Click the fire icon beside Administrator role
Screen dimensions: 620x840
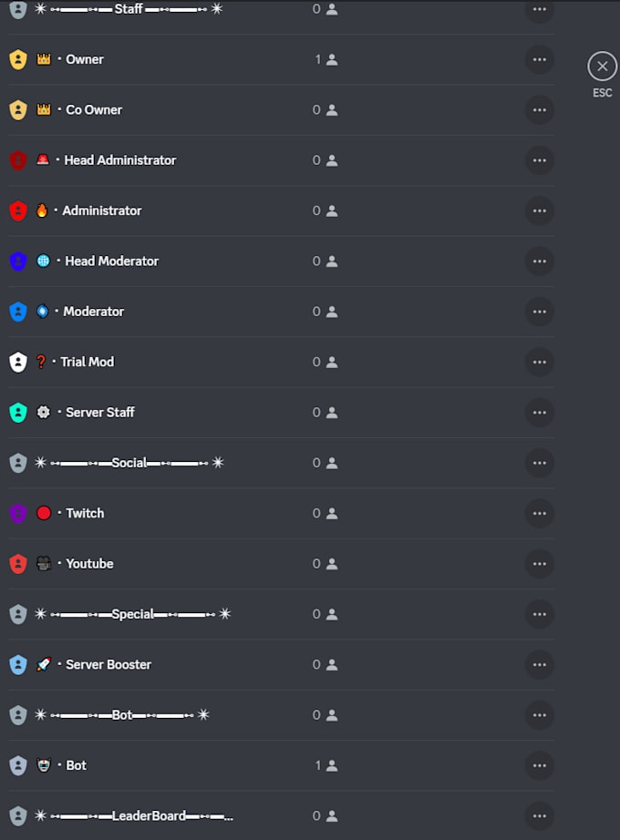(x=43, y=210)
